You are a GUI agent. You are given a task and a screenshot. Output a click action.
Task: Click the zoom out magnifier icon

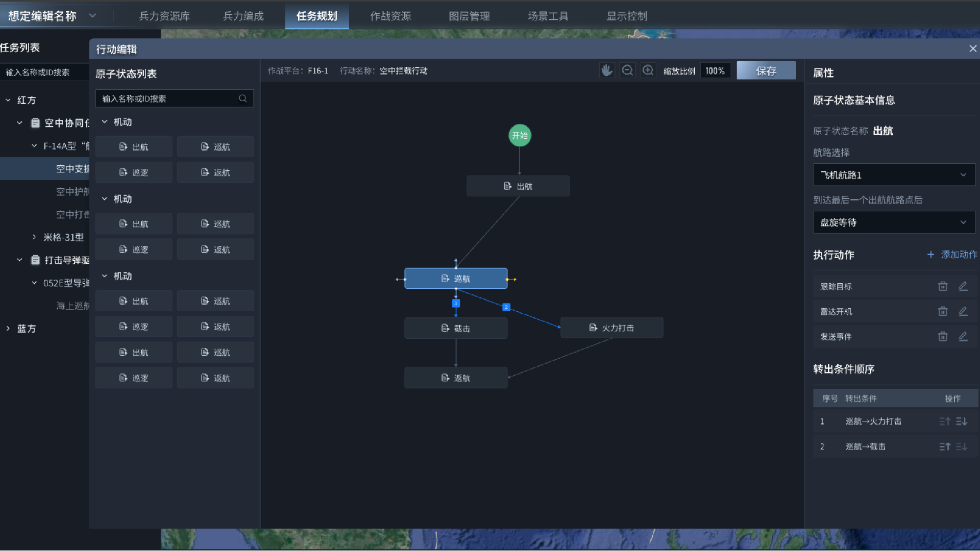pos(627,70)
